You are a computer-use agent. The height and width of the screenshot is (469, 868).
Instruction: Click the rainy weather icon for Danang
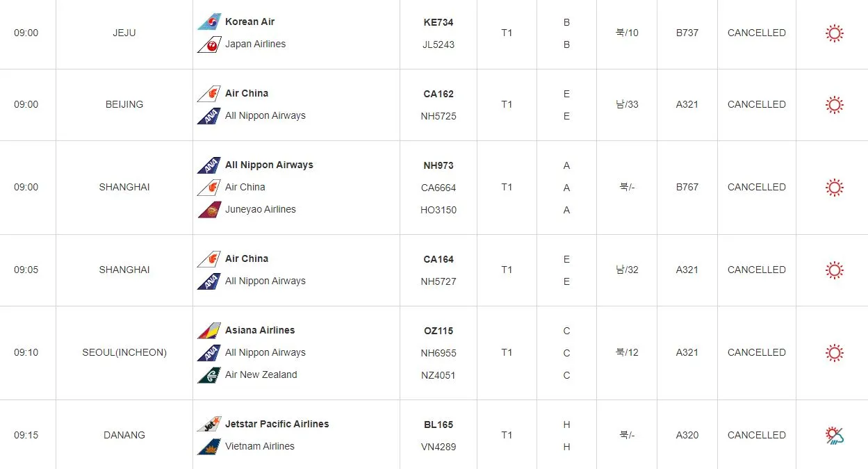click(x=834, y=436)
